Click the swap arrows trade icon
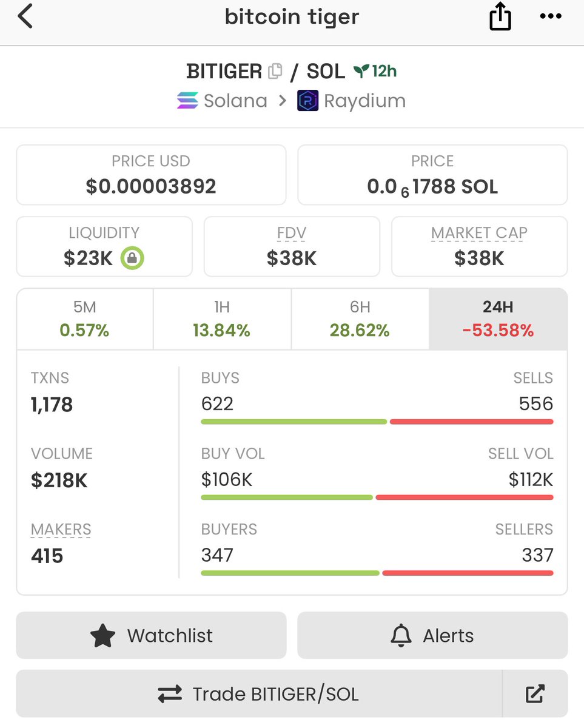The image size is (584, 728). [x=170, y=694]
